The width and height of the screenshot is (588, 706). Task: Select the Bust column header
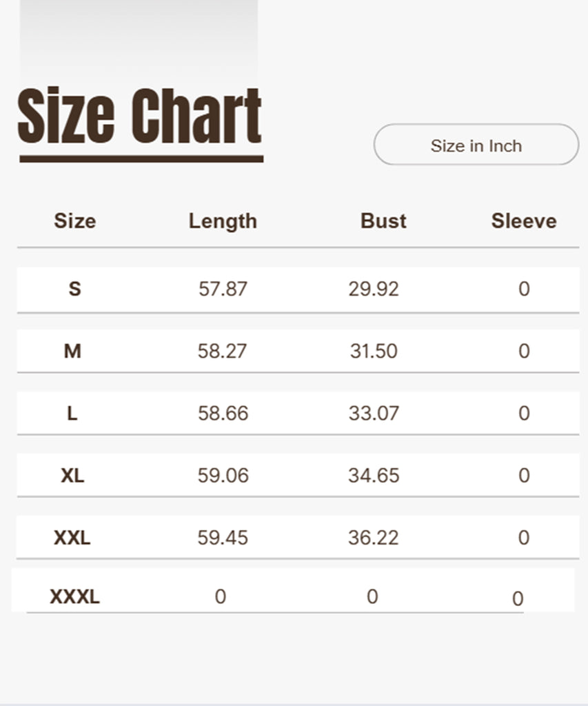pyautogui.click(x=383, y=221)
